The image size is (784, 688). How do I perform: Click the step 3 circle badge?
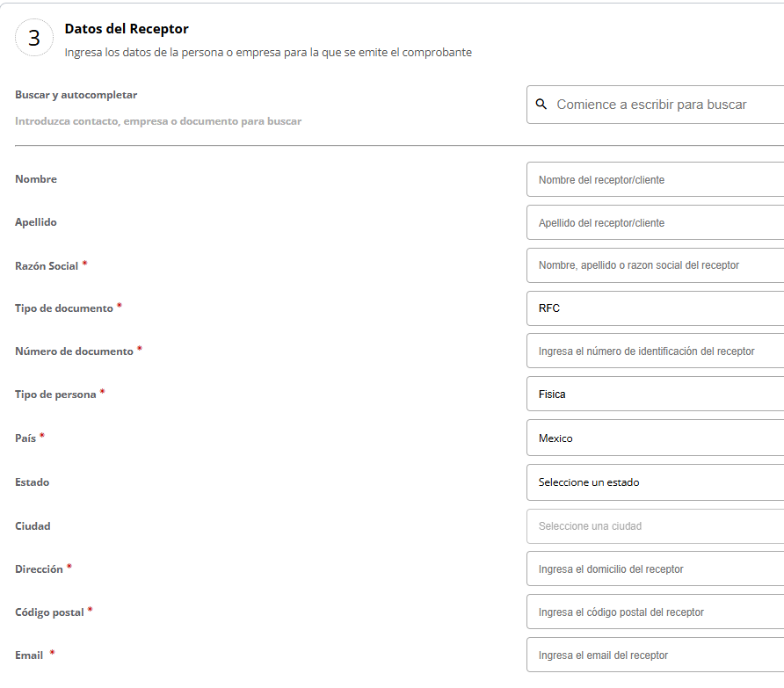pyautogui.click(x=34, y=38)
